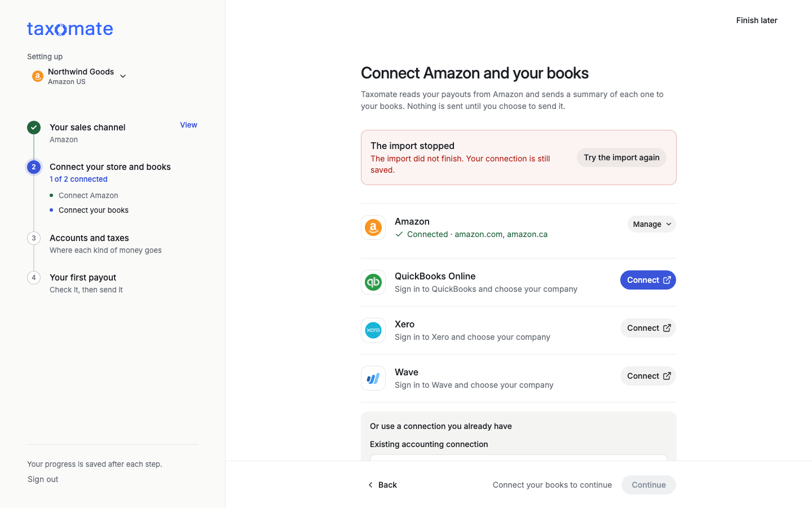Click Or use a connection you already have

click(441, 426)
